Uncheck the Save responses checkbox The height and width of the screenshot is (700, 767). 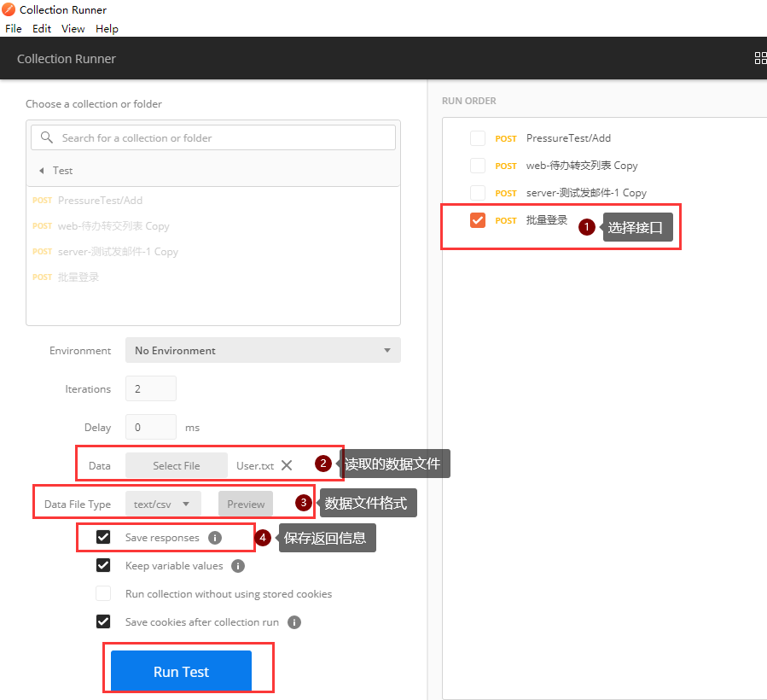(x=103, y=537)
